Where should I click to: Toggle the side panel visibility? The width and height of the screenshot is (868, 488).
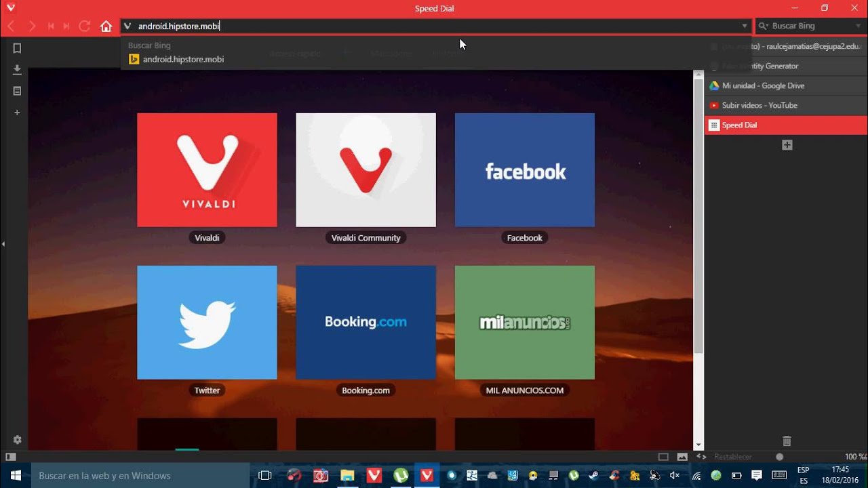coord(11,457)
